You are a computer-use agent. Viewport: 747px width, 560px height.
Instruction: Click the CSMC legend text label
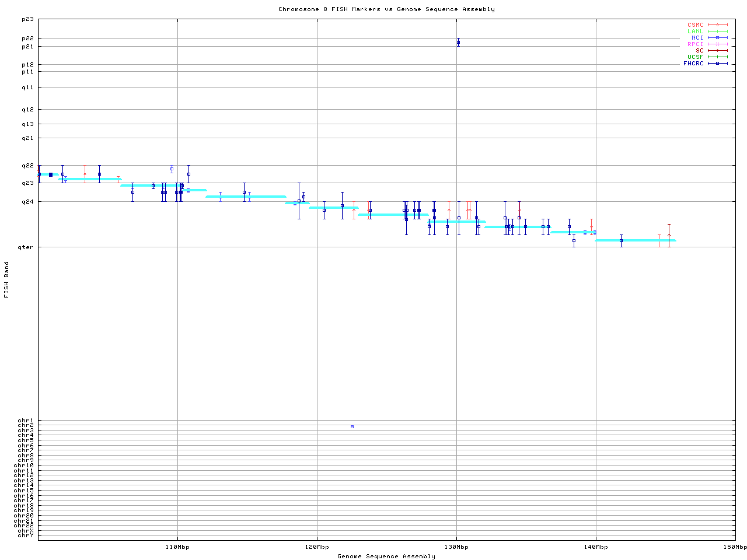click(695, 25)
